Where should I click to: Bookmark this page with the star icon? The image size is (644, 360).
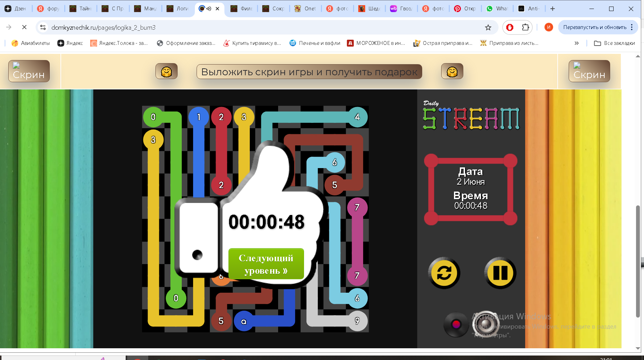(488, 27)
